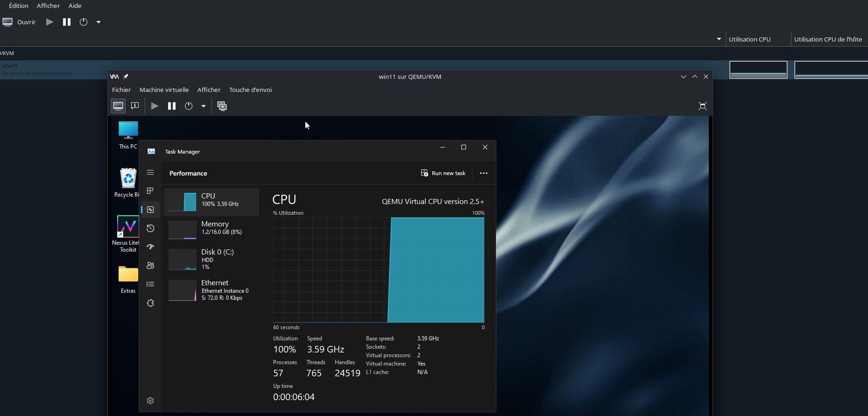
Task: Click the QEMU Virtual CPU version 2.5+ label
Action: click(x=433, y=202)
